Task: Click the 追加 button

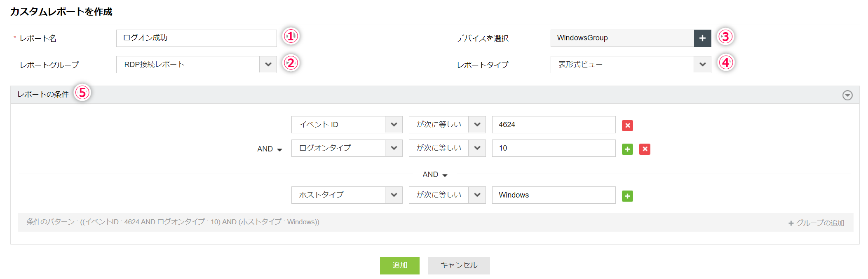Action: pos(399,265)
